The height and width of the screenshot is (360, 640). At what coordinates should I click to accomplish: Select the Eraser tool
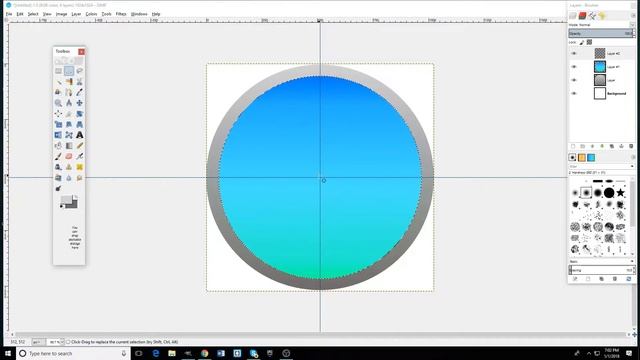point(69,156)
